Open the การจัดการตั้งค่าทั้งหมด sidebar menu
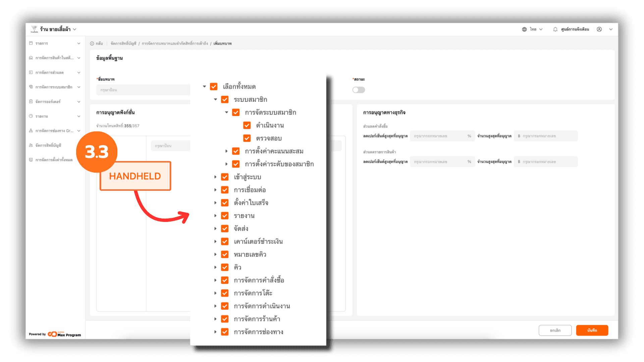Screen dimensions: 644x362 point(54,160)
